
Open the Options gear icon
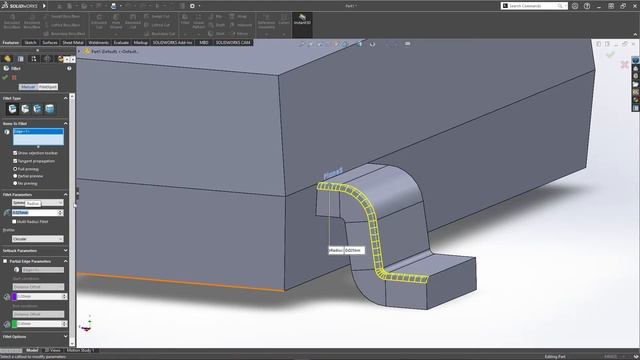192,6
